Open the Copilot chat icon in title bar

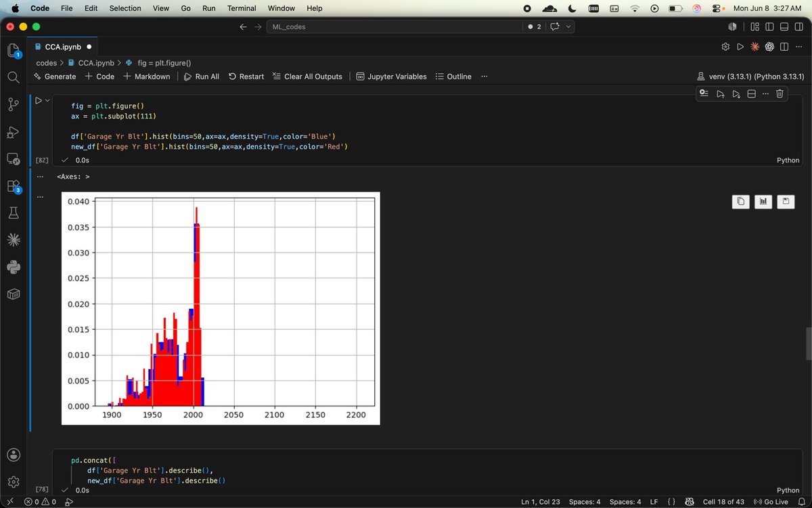click(x=556, y=26)
